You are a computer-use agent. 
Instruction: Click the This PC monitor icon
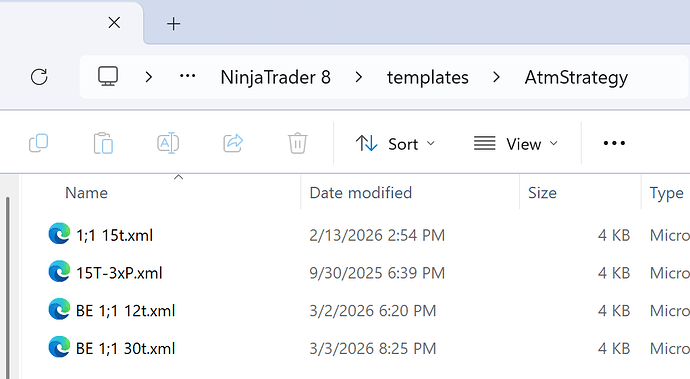108,77
